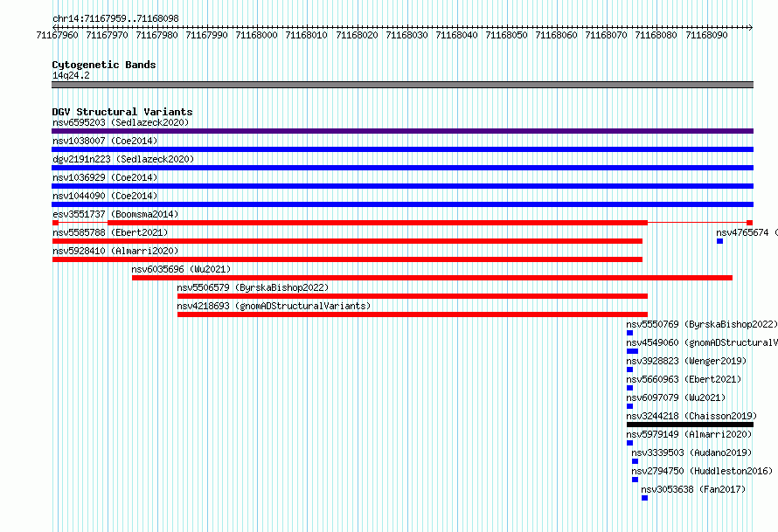Click ruler tick labeled 71168010
The width and height of the screenshot is (778, 532).
tap(306, 35)
